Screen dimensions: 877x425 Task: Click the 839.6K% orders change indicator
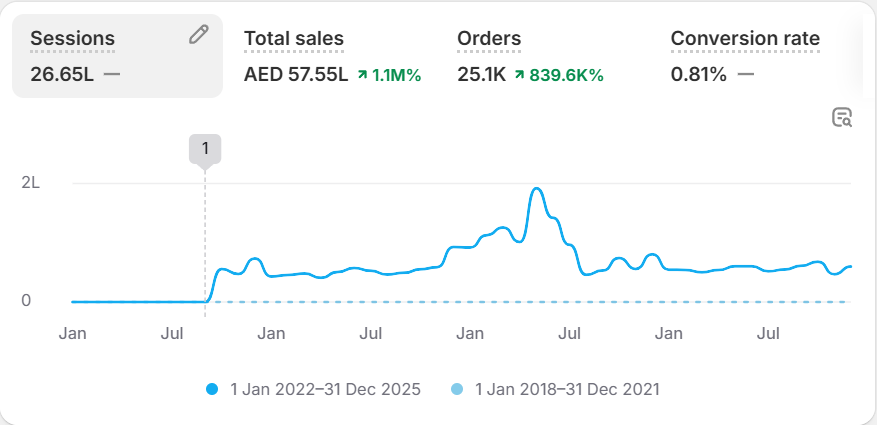[566, 74]
